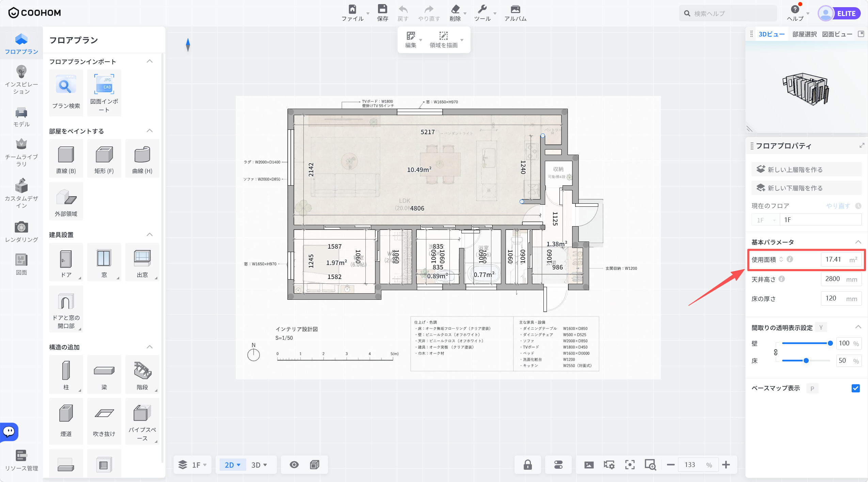Screen dimensions: 868x482
Task: Select the 梁 beam tool
Action: pyautogui.click(x=104, y=374)
